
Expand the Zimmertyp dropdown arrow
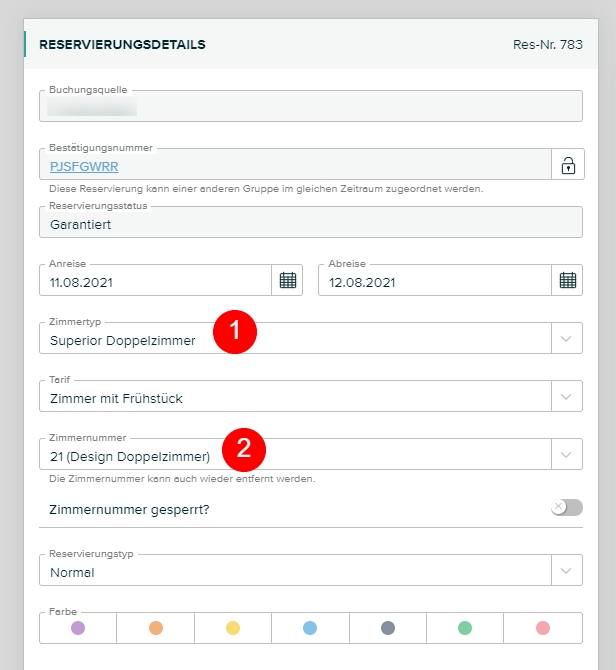click(x=567, y=339)
